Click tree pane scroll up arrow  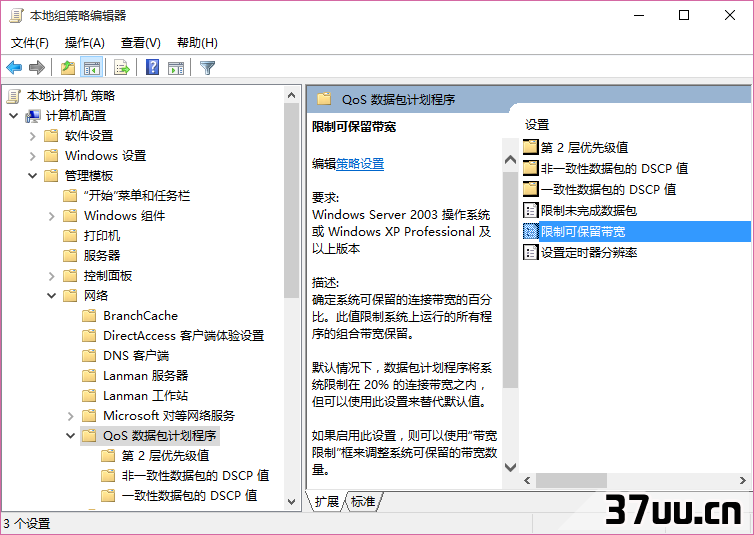(291, 95)
